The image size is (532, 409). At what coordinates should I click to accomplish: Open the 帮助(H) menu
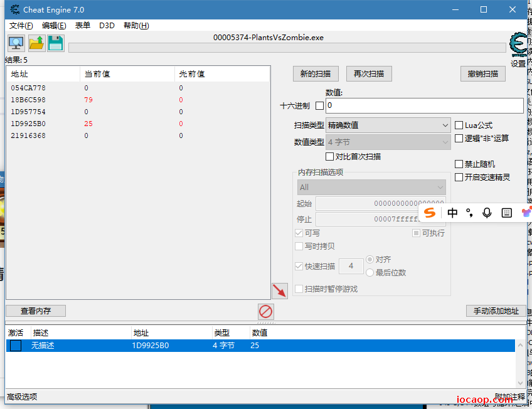[136, 26]
